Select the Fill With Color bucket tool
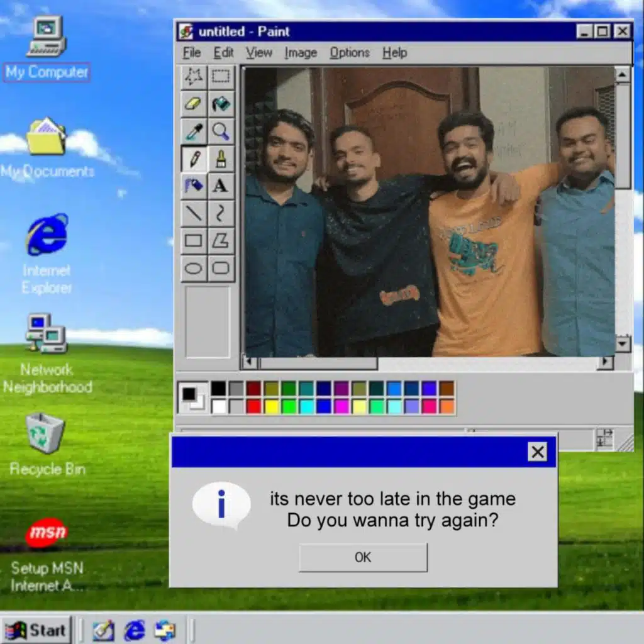 221,104
